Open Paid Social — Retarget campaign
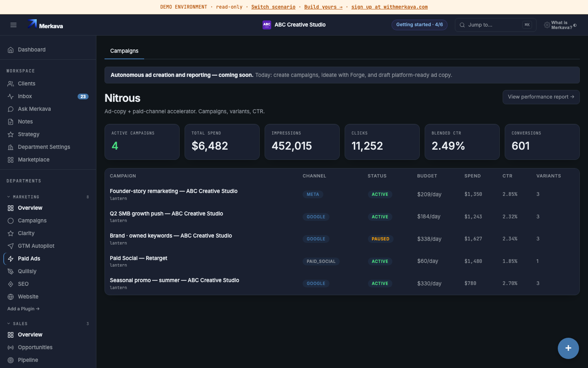The width and height of the screenshot is (588, 368). click(x=342, y=261)
